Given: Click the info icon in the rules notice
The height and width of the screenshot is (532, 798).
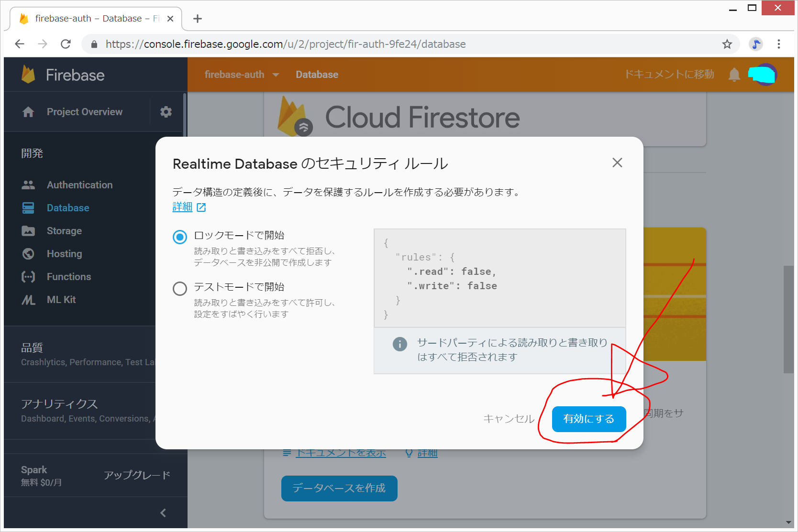Looking at the screenshot, I should pos(399,344).
